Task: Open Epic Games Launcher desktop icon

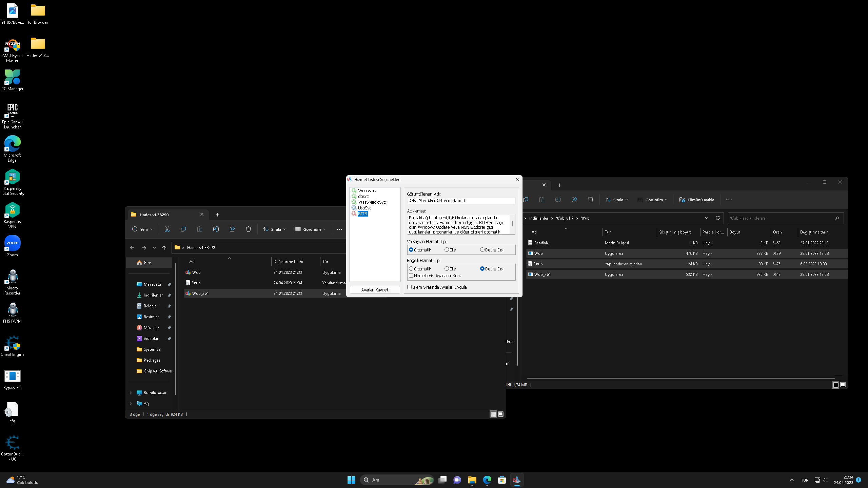Action: click(12, 116)
